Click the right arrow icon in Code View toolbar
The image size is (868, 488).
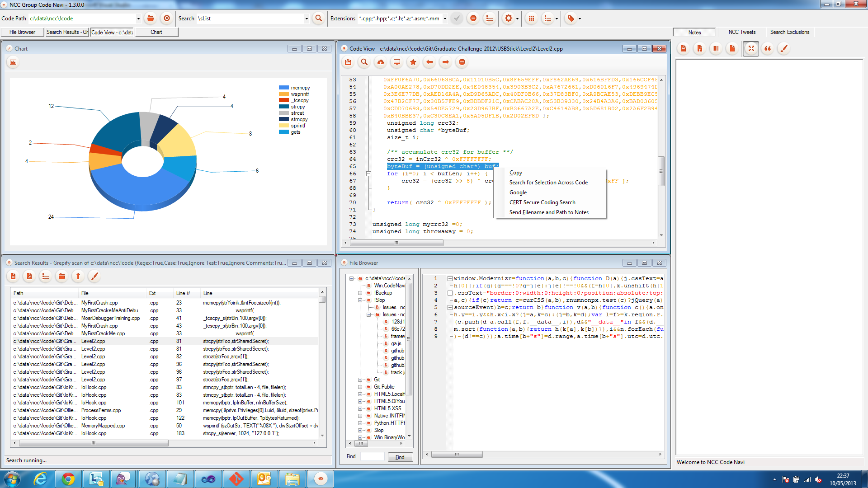click(x=445, y=62)
